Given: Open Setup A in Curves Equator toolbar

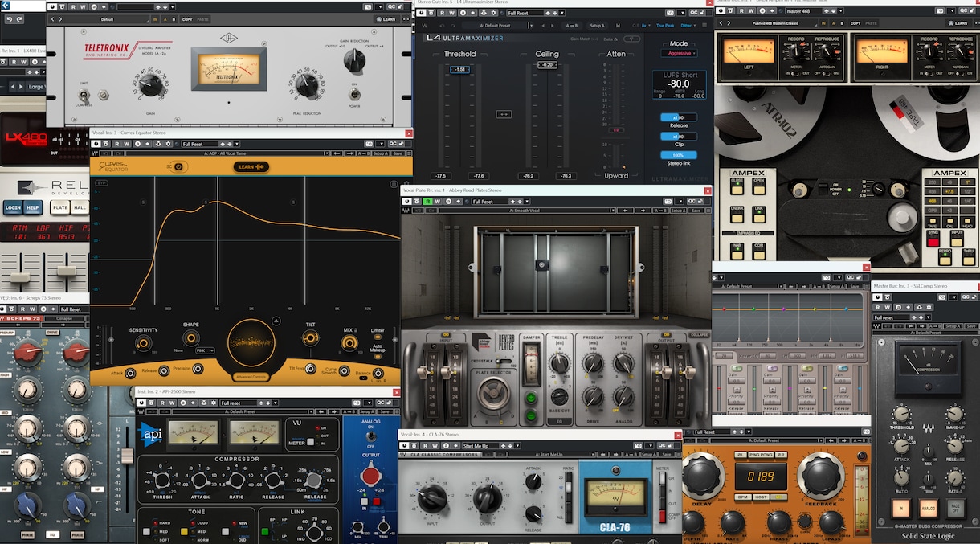Looking at the screenshot, I should (x=380, y=153).
